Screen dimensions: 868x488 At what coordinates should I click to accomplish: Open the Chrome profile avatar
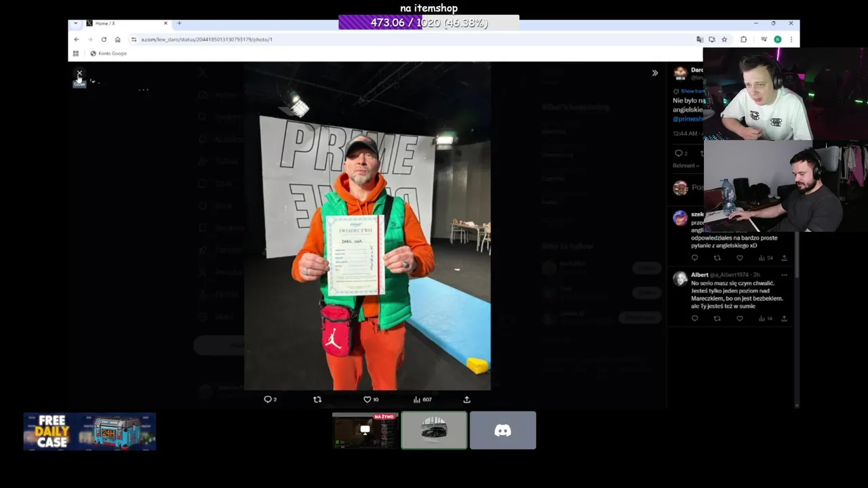point(778,39)
